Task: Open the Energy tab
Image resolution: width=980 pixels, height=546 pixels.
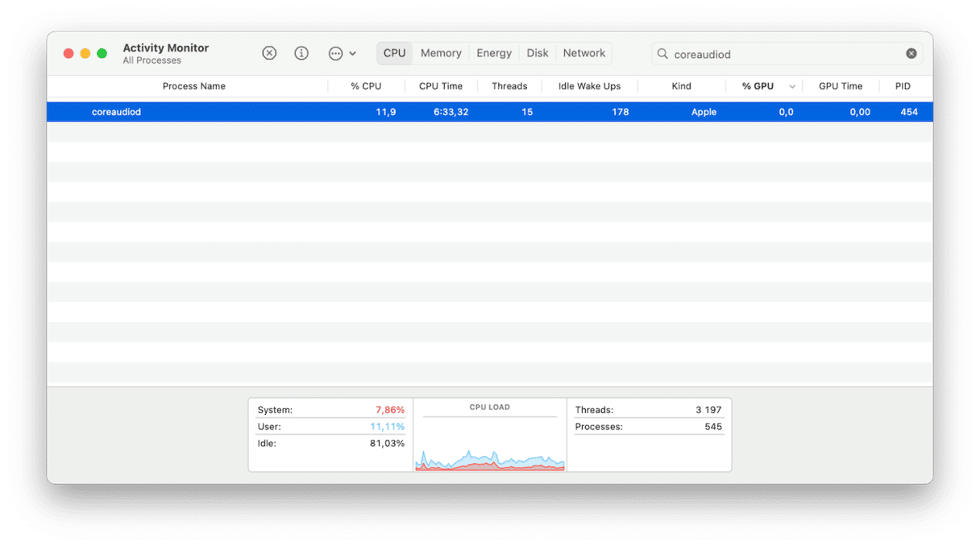Action: 494,53
